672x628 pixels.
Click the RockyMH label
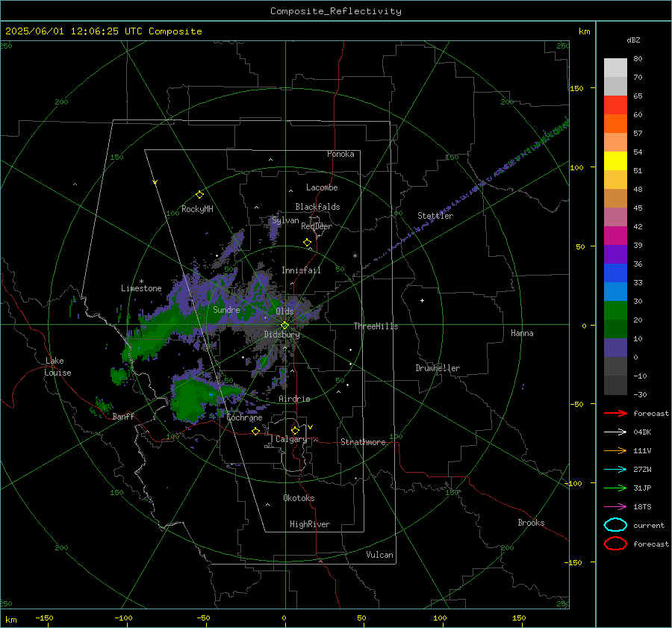[197, 209]
